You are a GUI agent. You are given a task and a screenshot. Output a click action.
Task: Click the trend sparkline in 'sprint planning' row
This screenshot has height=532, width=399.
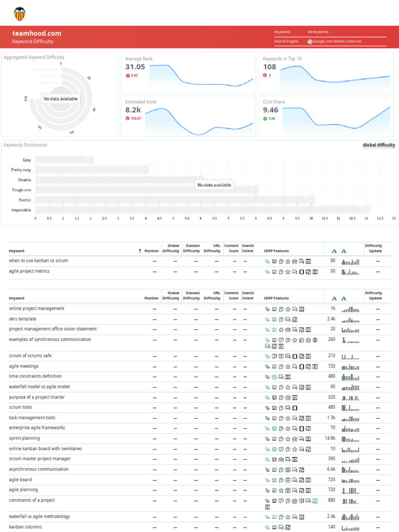click(x=351, y=439)
